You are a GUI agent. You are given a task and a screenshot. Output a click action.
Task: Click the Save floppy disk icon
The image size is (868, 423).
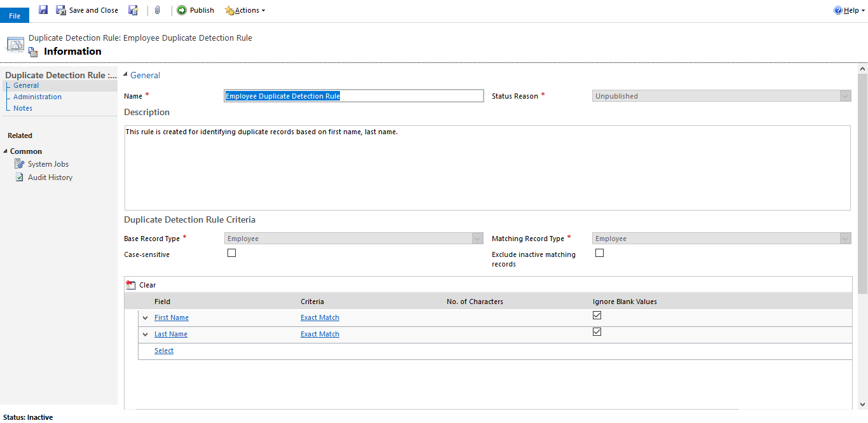(x=43, y=10)
